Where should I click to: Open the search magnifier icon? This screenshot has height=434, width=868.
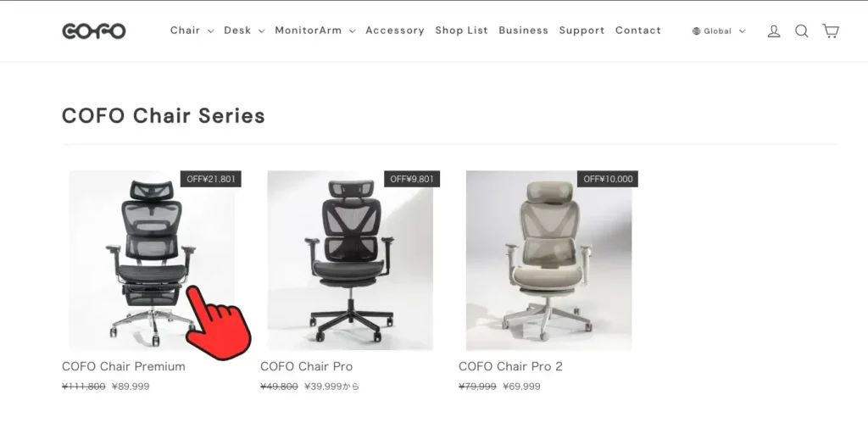pyautogui.click(x=802, y=31)
